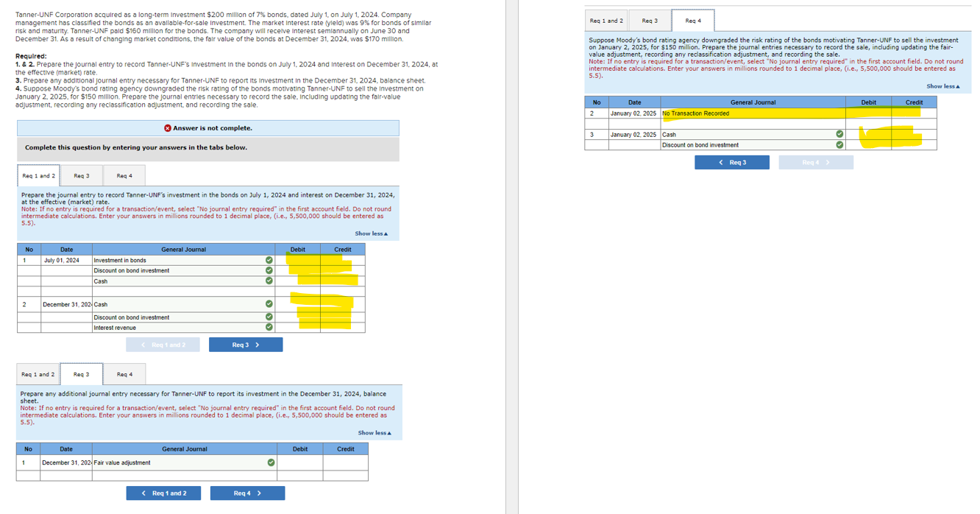Select Req 4 tab in middle section
The image size is (980, 514).
(x=124, y=375)
